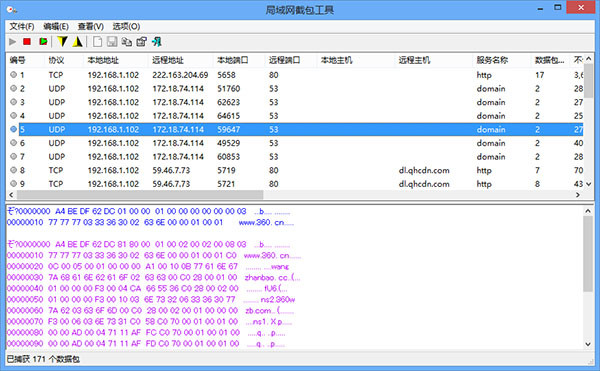Image resolution: width=600 pixels, height=371 pixels.
Task: Select local port 62623 in row 3
Action: (x=229, y=102)
